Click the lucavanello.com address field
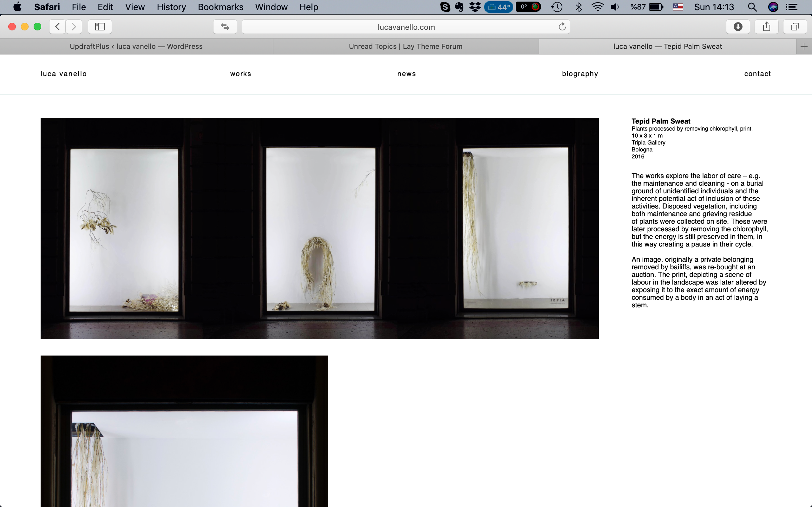Screen dimensions: 812x507 pos(406,27)
